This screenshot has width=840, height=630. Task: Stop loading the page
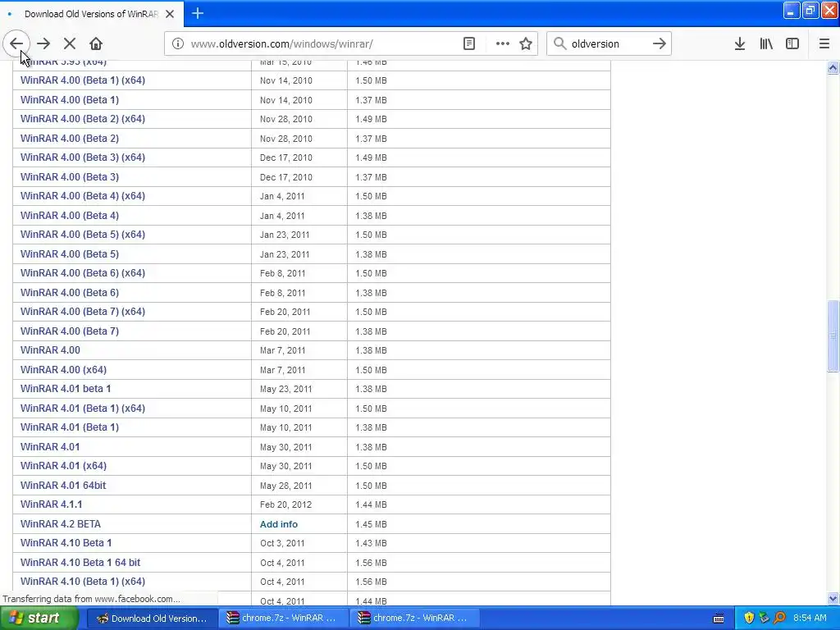pyautogui.click(x=70, y=43)
